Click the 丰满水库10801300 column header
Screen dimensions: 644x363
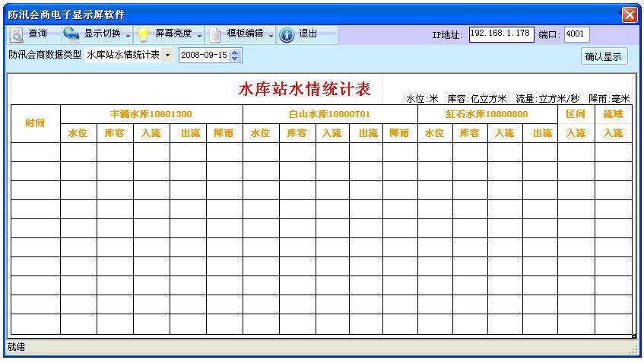[151, 114]
